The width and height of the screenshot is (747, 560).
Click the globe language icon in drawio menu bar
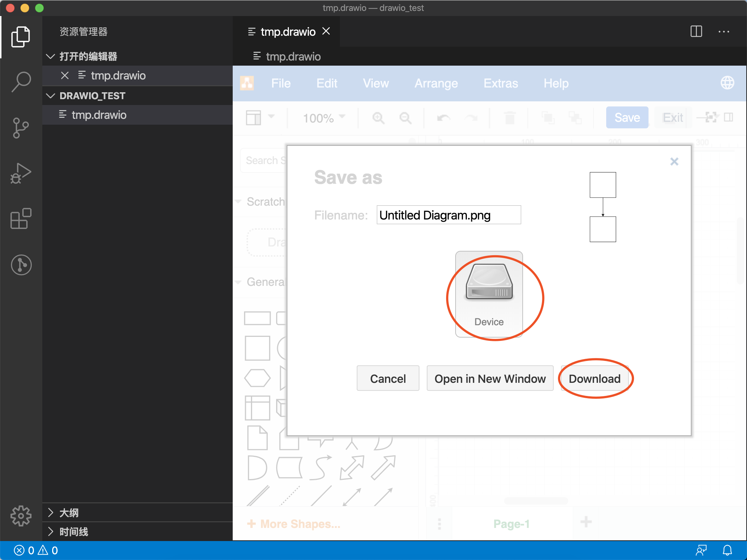[727, 83]
